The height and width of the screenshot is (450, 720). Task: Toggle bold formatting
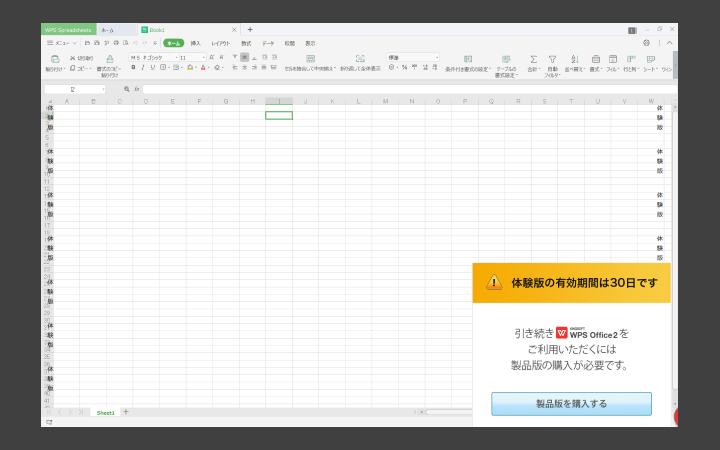[133, 68]
